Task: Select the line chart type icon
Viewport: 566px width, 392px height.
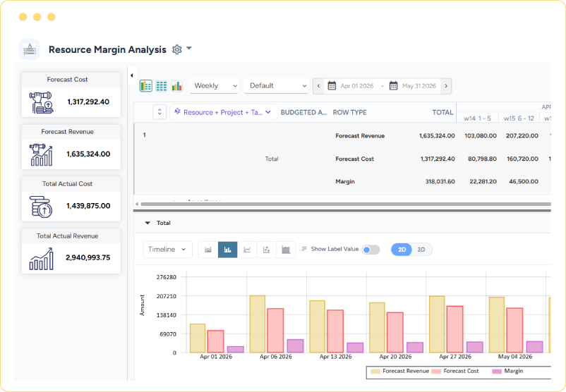Action: point(247,250)
